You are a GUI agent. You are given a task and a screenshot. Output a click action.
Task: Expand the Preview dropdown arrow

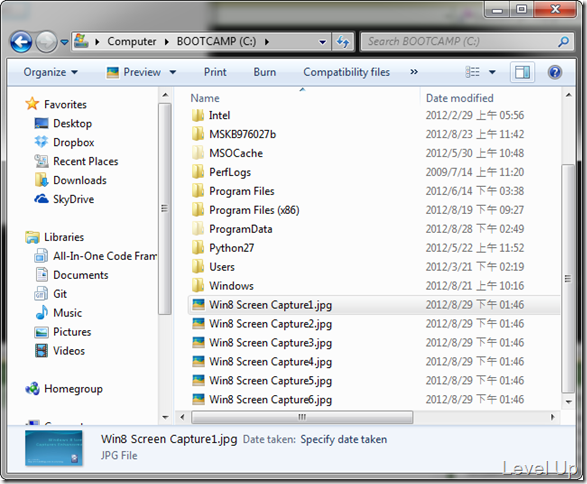click(173, 72)
